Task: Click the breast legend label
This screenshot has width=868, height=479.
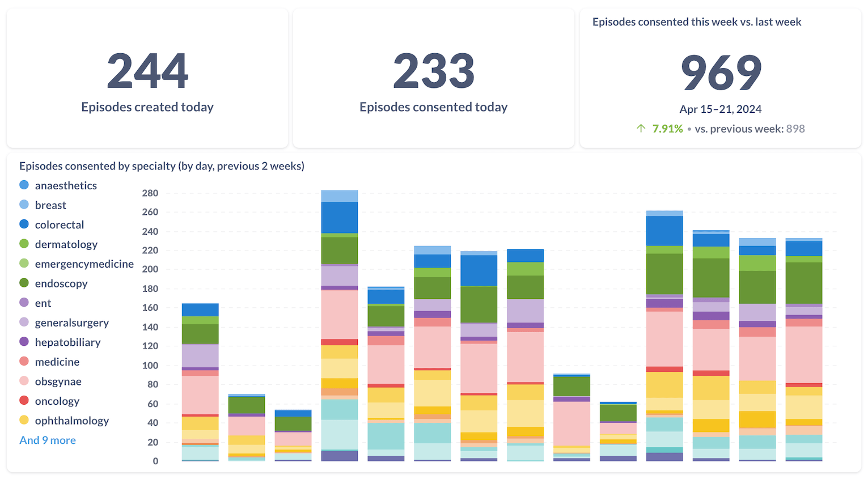Action: tap(50, 205)
